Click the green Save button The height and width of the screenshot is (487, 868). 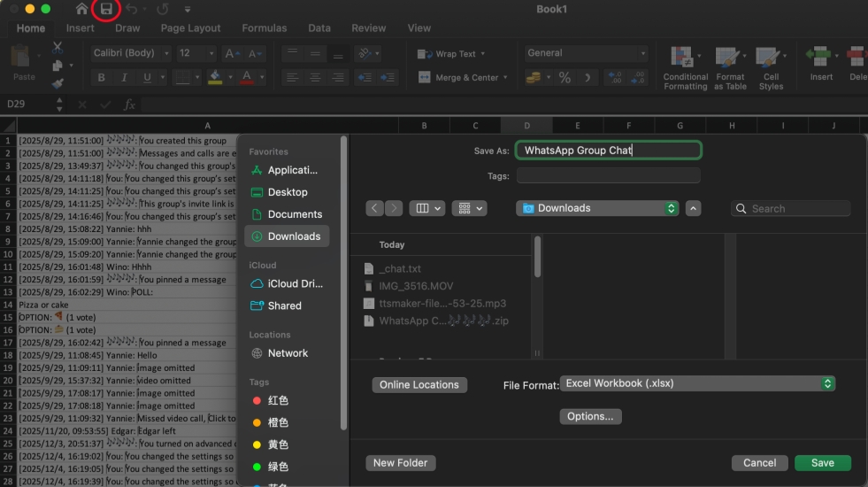[x=822, y=463]
